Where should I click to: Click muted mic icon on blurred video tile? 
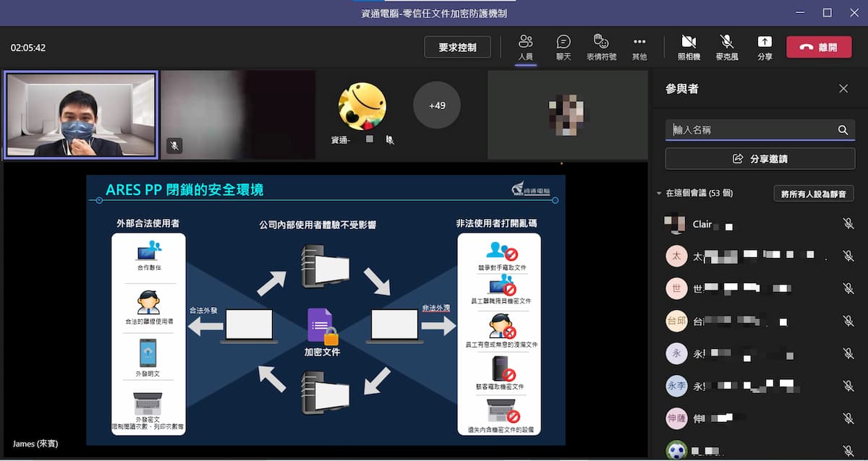[x=174, y=145]
